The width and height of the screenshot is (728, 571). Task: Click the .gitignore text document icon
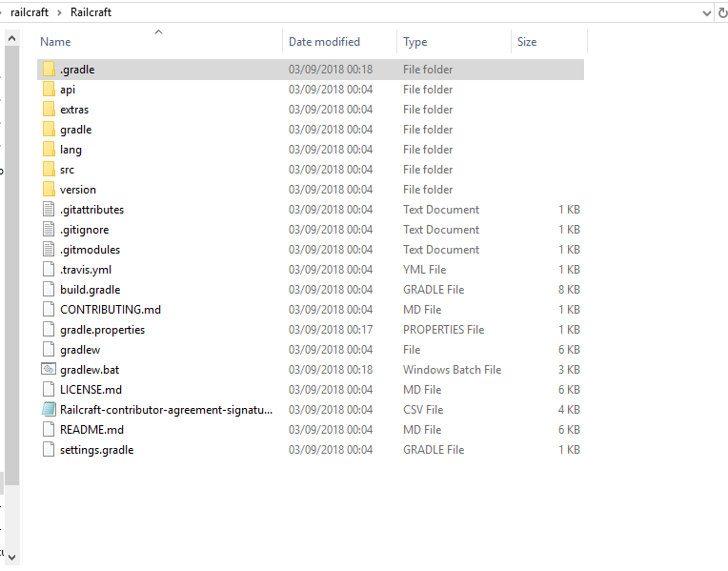pos(49,229)
